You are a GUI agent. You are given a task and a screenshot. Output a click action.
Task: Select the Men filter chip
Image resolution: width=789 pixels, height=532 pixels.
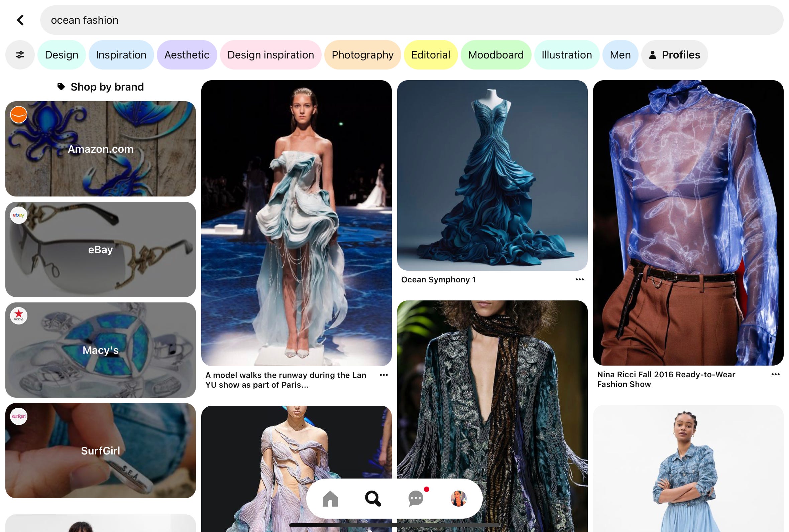point(620,55)
